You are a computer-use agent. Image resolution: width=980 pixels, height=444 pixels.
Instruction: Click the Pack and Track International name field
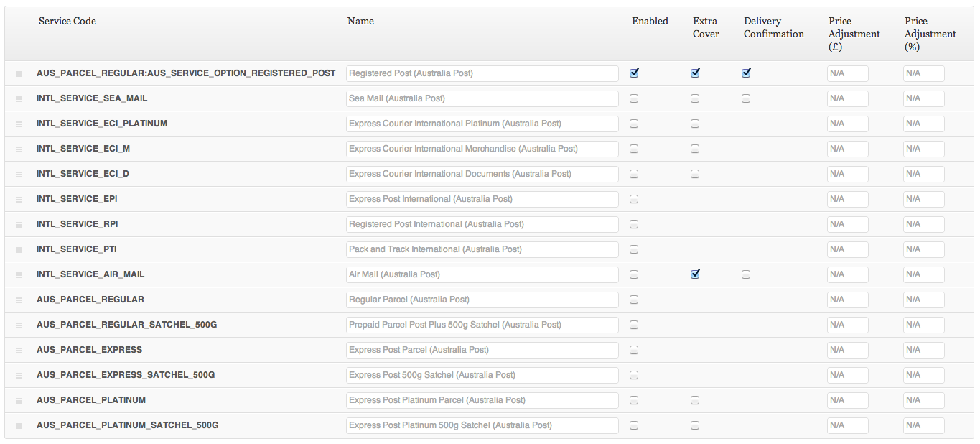482,249
